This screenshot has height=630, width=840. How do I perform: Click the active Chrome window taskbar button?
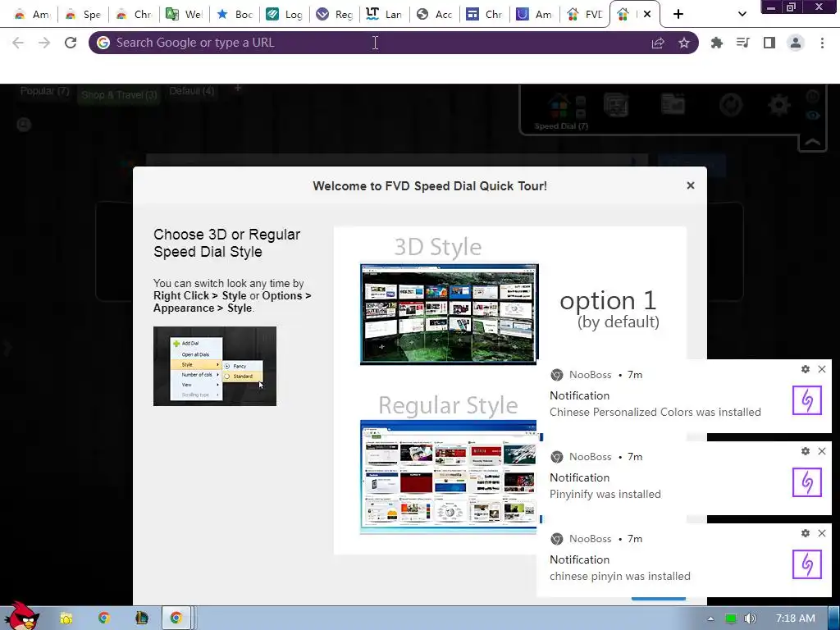coord(176,619)
